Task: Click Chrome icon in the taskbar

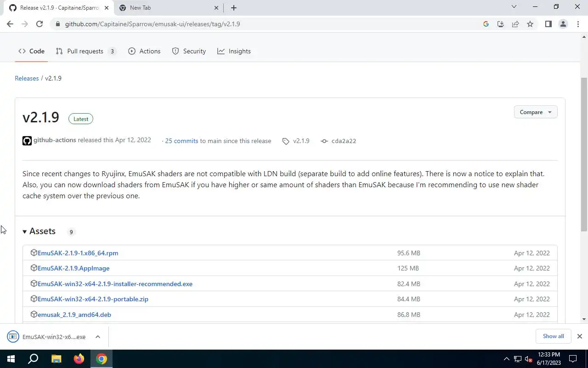Action: click(102, 359)
